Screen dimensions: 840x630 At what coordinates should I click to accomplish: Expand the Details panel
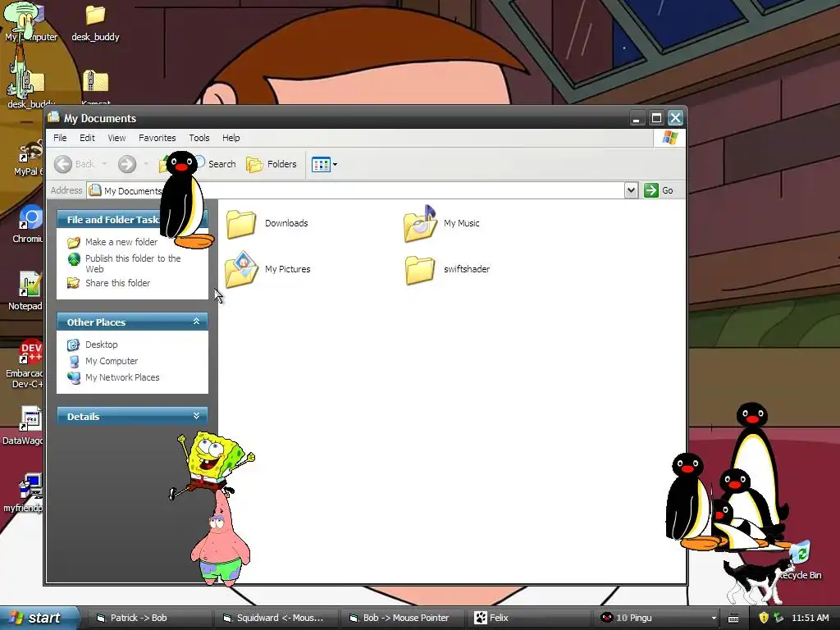point(197,416)
